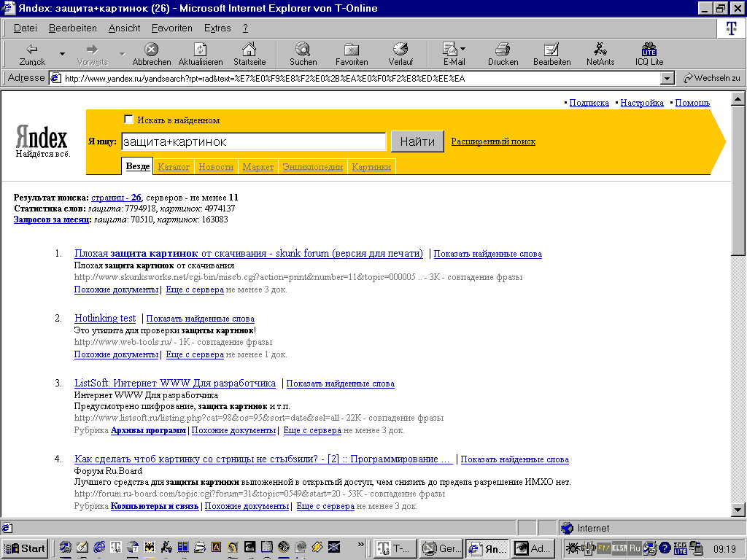Open the Datei menu
The image size is (747, 560).
pyautogui.click(x=26, y=28)
